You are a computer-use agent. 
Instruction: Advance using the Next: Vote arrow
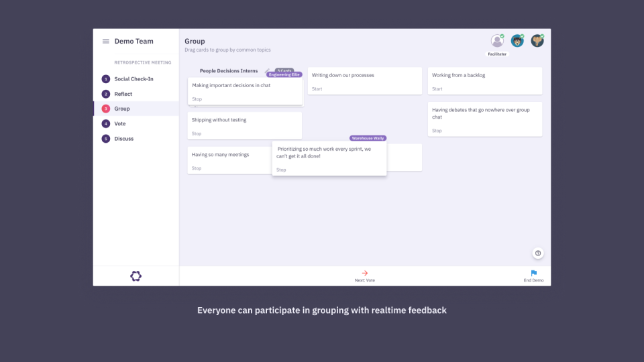pos(365,273)
